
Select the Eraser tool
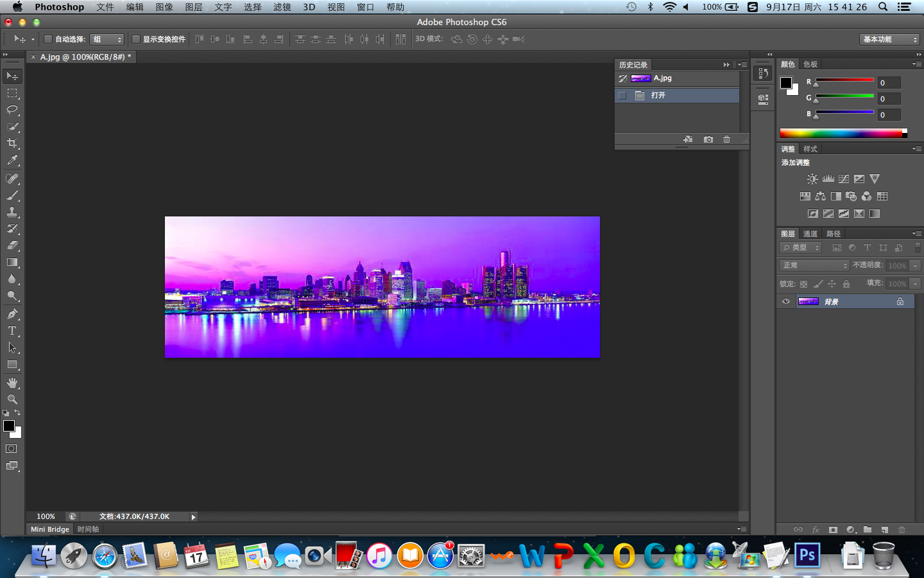coord(12,245)
